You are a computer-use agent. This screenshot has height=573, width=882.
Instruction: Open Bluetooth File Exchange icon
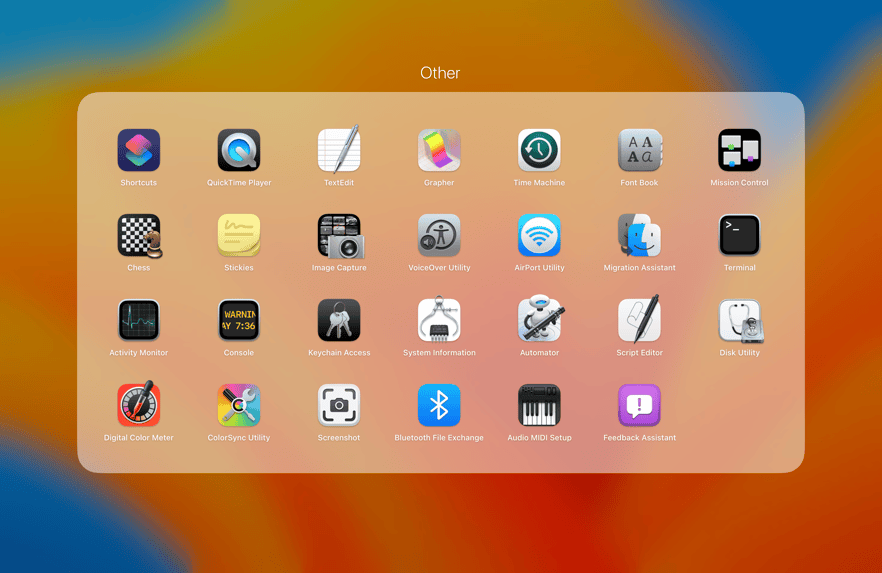pyautogui.click(x=439, y=405)
